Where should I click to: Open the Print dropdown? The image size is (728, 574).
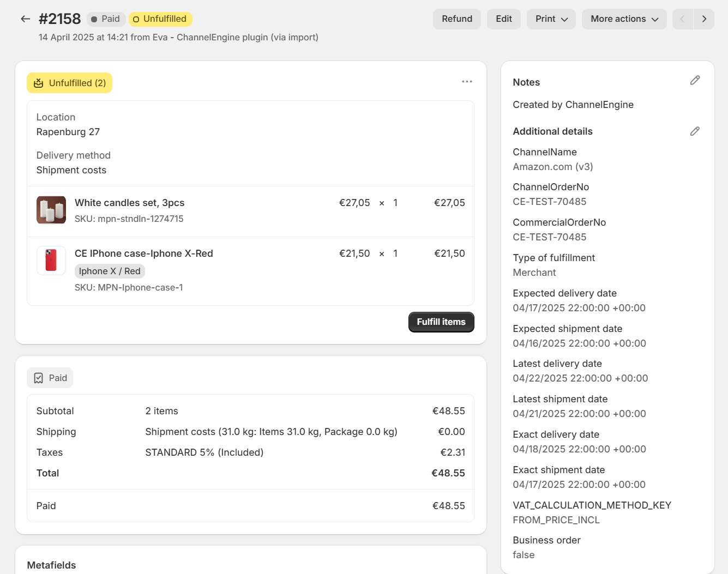[x=551, y=19]
